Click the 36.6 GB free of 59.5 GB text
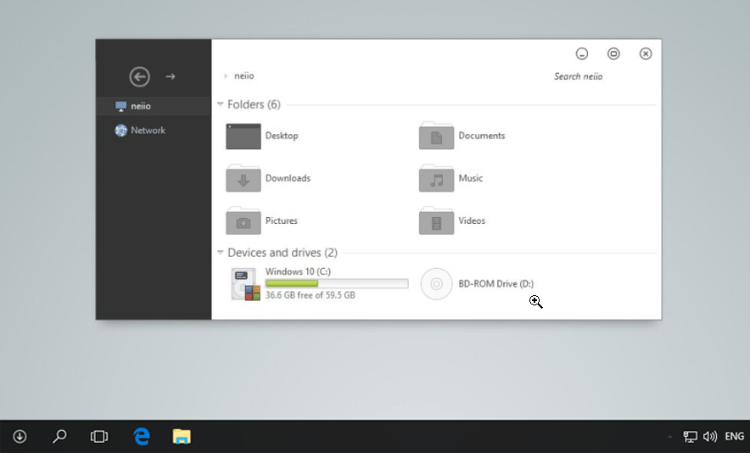This screenshot has height=453, width=750. (x=310, y=295)
